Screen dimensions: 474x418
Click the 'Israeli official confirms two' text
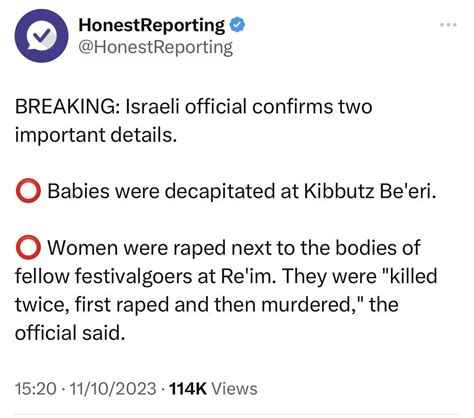point(249,107)
